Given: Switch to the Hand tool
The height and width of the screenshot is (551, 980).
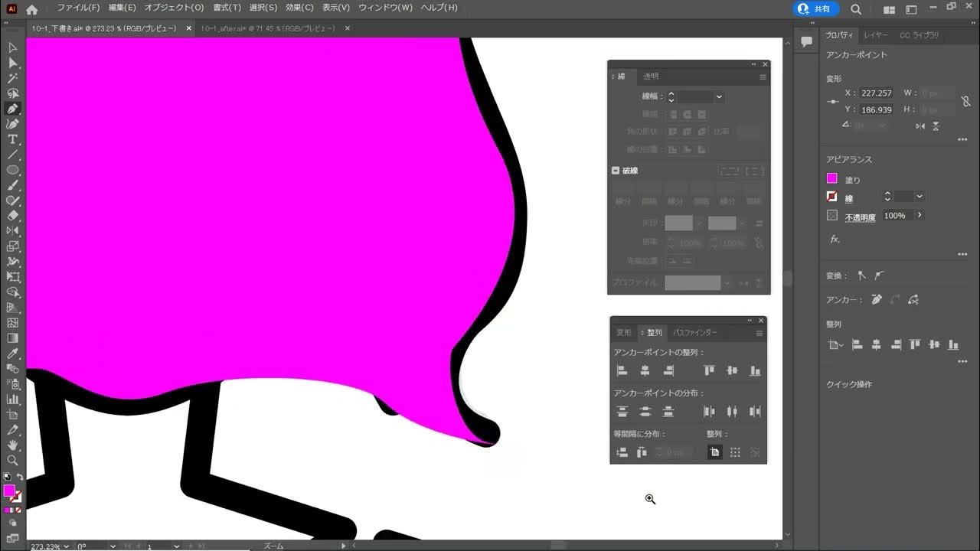Looking at the screenshot, I should tap(12, 445).
